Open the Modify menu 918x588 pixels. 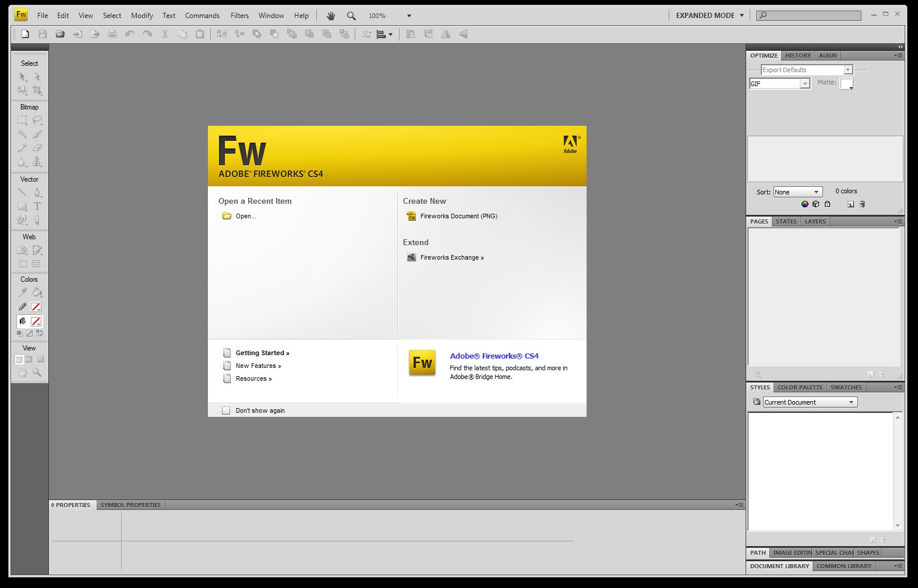(142, 16)
